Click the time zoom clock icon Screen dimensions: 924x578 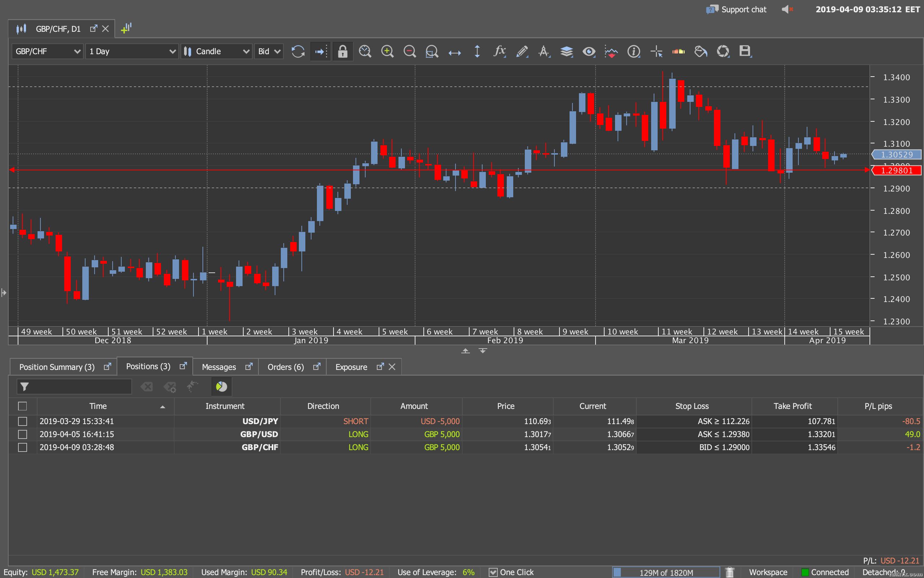pos(365,51)
